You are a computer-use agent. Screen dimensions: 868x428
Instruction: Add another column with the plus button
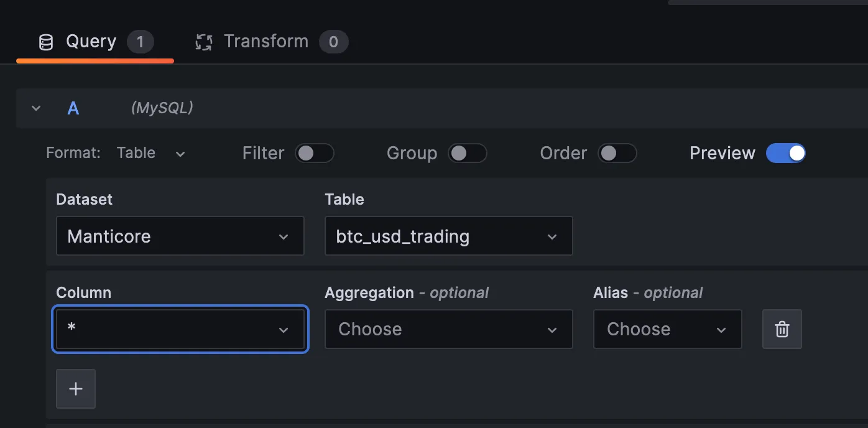(75, 388)
